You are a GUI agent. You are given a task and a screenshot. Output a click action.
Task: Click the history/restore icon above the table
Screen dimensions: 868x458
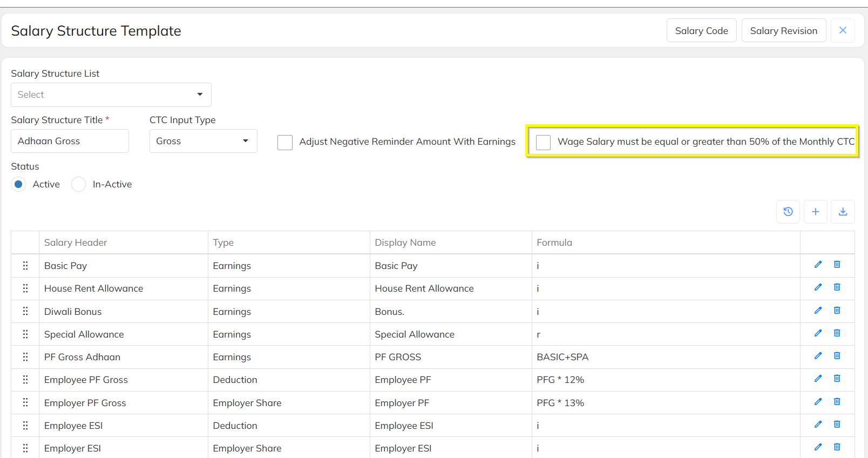(788, 212)
